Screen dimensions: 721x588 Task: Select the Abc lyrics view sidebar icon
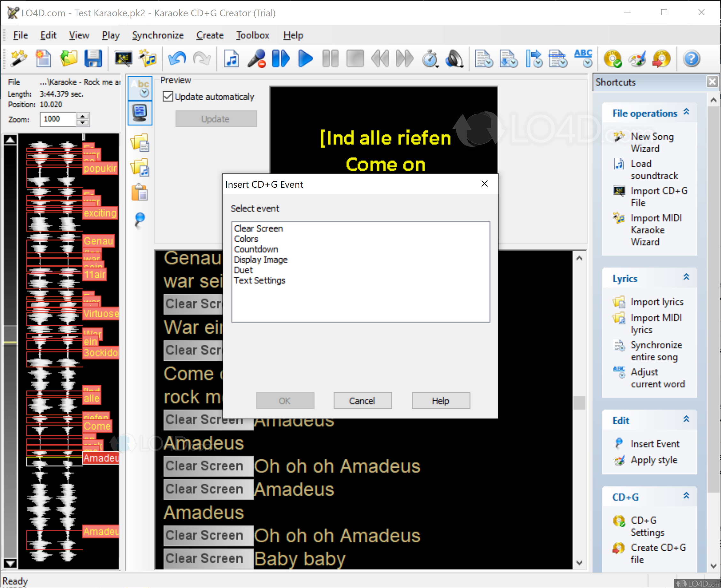pos(140,88)
